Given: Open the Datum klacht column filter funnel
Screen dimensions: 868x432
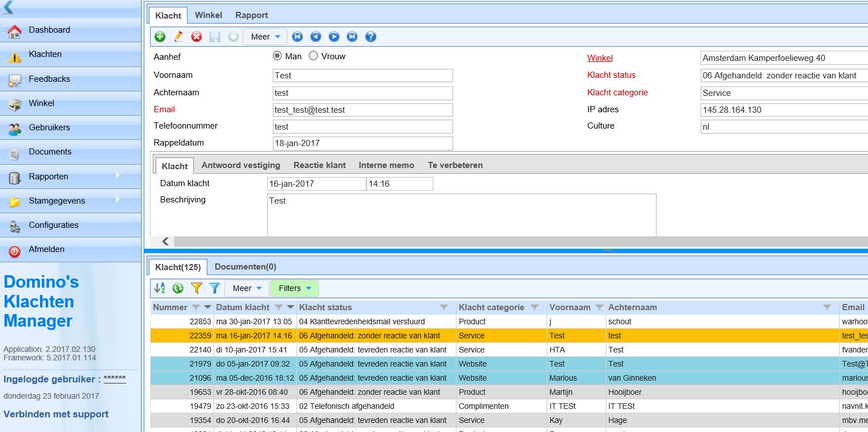Looking at the screenshot, I should [278, 307].
